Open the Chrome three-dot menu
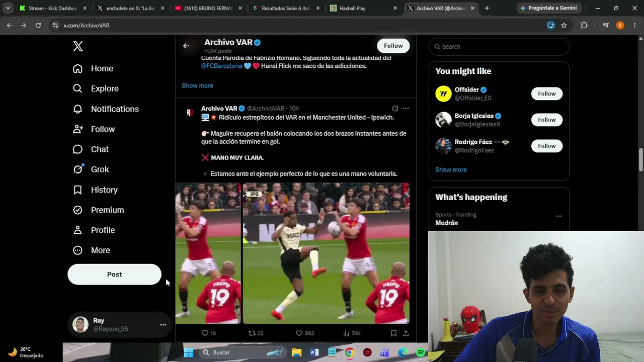The image size is (644, 362). point(634,25)
